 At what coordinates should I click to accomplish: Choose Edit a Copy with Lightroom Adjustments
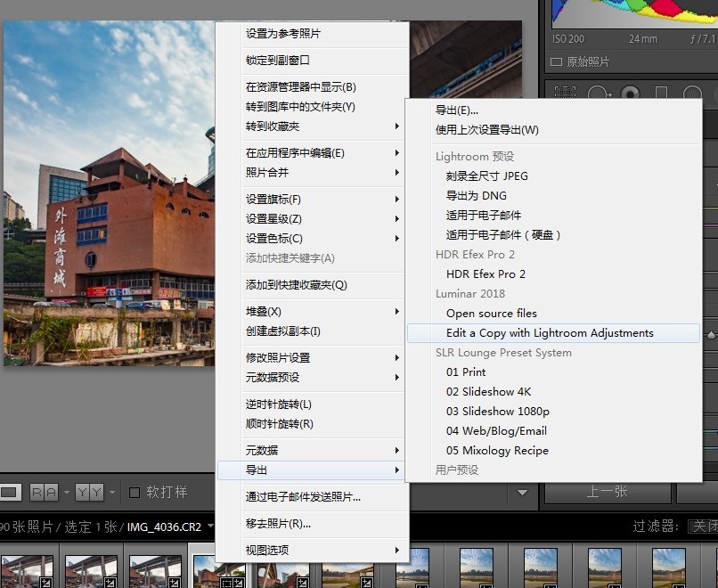(550, 333)
